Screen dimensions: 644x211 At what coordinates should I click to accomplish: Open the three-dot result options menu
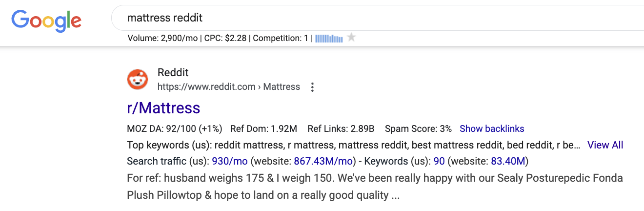pos(313,87)
